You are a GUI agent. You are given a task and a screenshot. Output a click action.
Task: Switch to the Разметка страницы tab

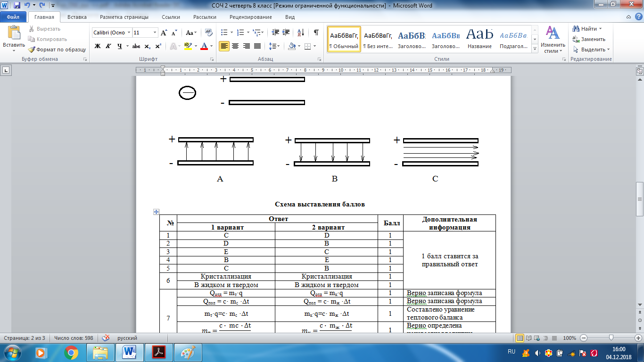pyautogui.click(x=124, y=17)
